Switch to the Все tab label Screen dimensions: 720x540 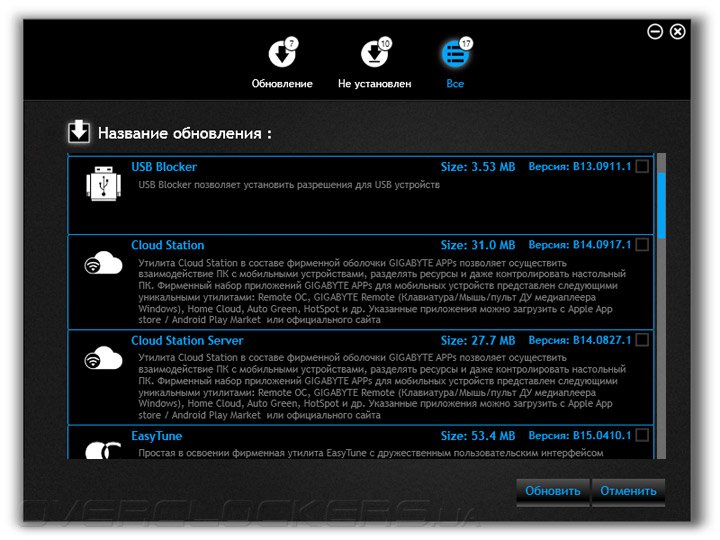tap(455, 84)
